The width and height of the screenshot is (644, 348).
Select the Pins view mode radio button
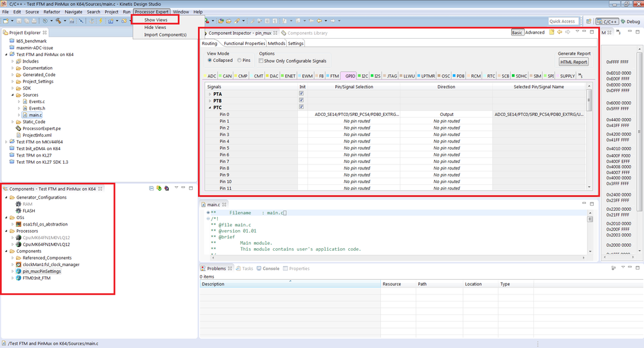click(x=239, y=61)
